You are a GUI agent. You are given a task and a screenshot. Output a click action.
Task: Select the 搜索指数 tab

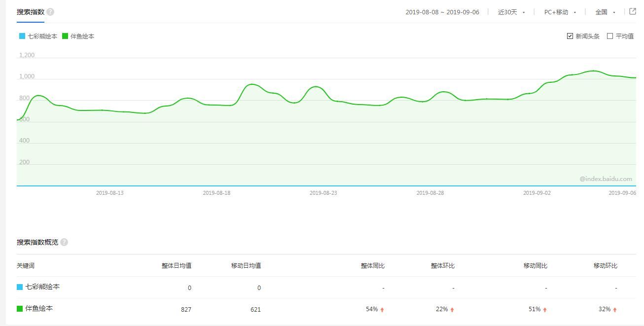click(31, 12)
